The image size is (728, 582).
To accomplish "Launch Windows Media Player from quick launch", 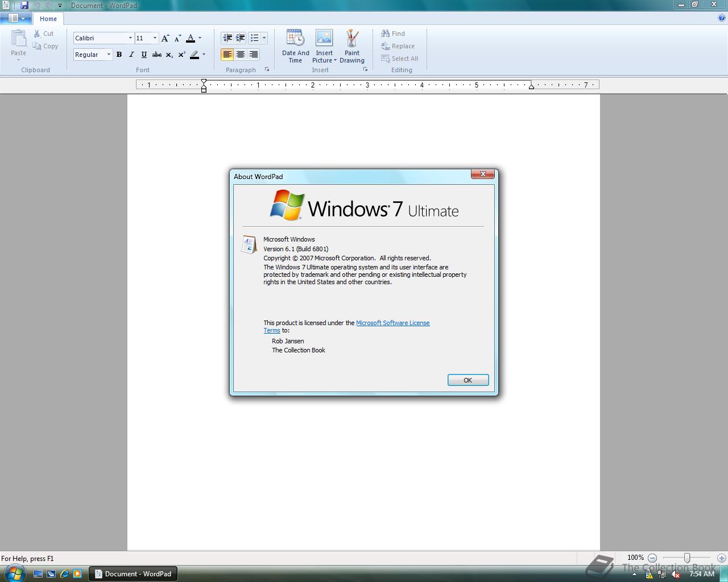I will pyautogui.click(x=77, y=574).
